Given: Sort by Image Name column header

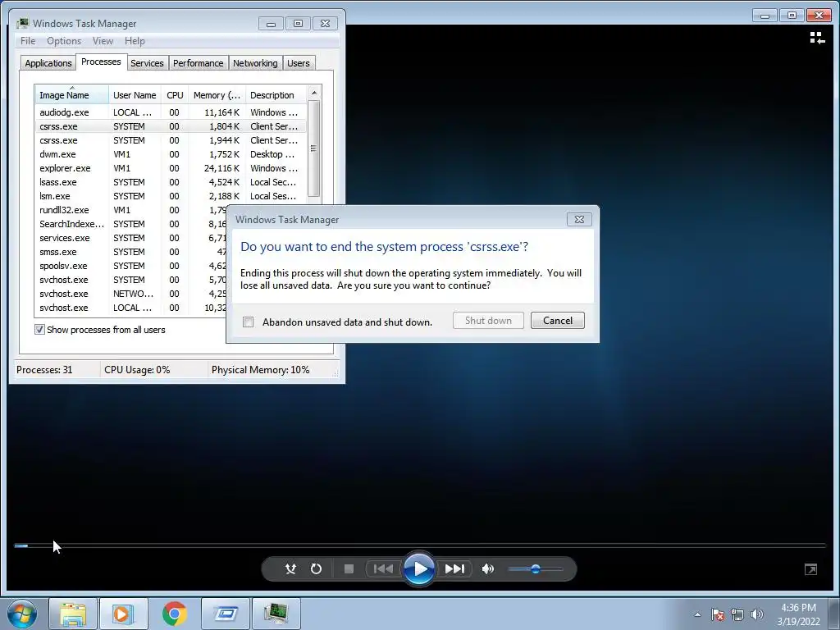Looking at the screenshot, I should [x=72, y=95].
